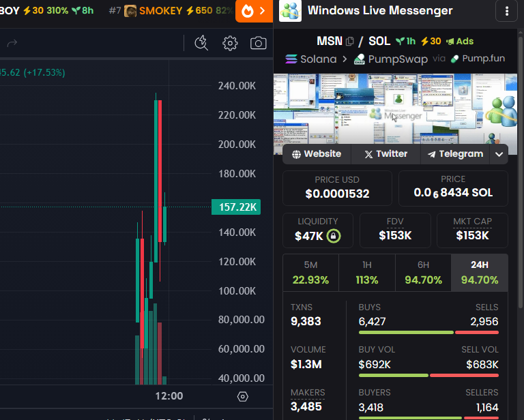
Task: Click the PumpSwap link
Action: coord(391,59)
